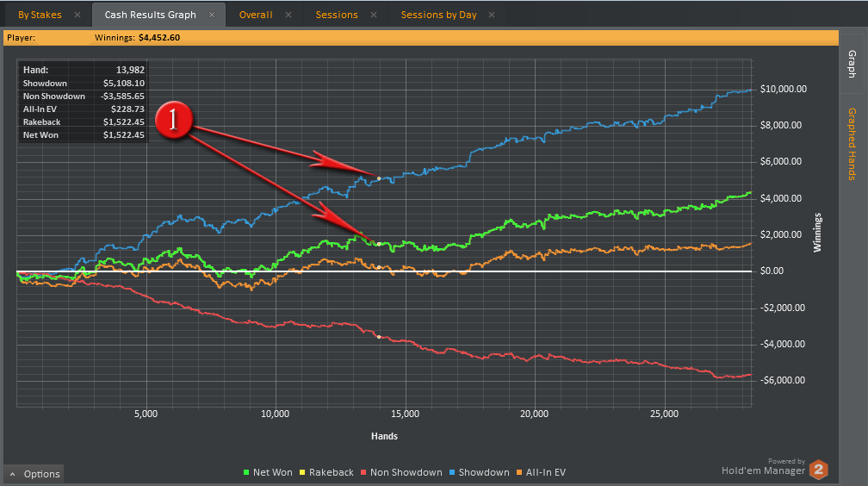Click the orange All-In EV legend swatch
The width and height of the screenshot is (868, 486).
[520, 472]
